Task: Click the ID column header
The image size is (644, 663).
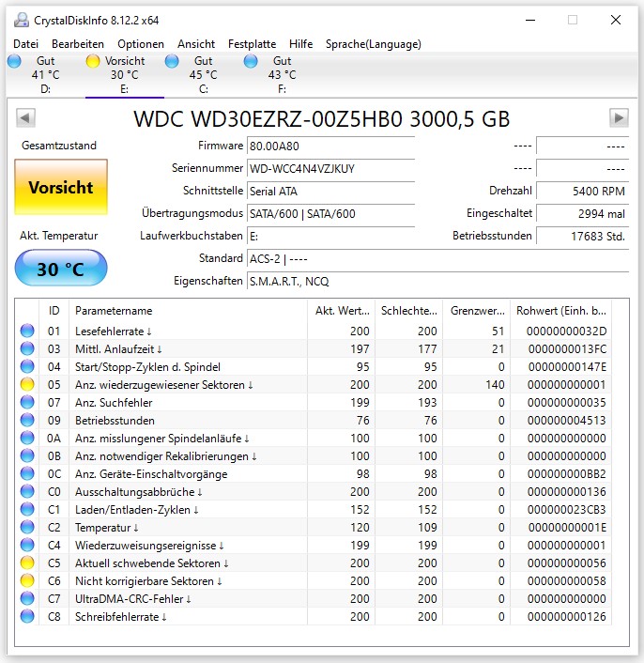Action: tap(54, 311)
